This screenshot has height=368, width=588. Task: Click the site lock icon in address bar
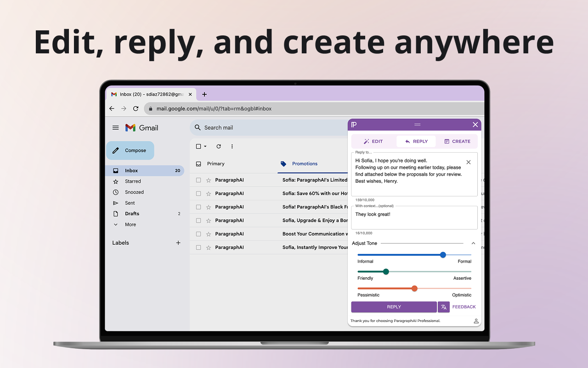point(150,109)
